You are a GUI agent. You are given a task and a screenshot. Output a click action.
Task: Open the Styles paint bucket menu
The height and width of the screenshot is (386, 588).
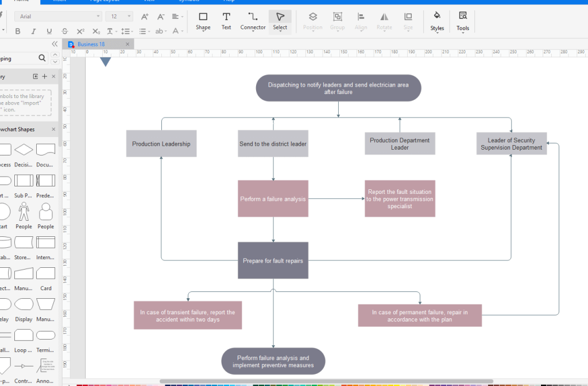437,21
